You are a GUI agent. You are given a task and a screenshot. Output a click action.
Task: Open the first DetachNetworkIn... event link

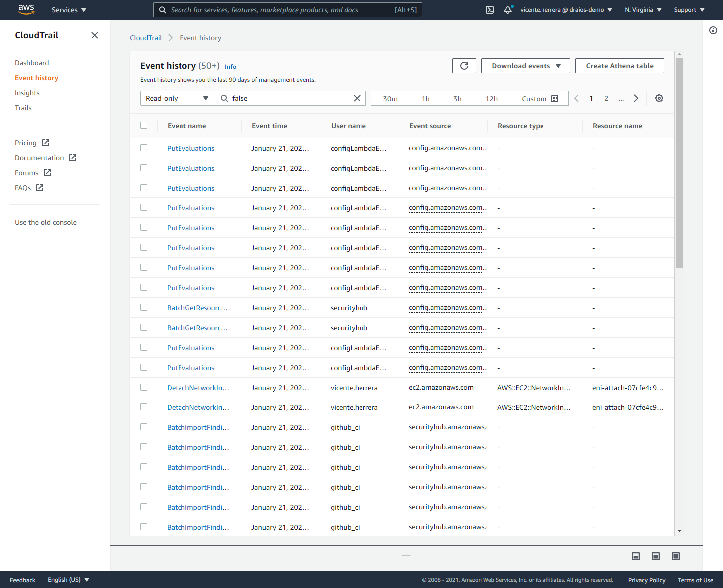coord(198,388)
